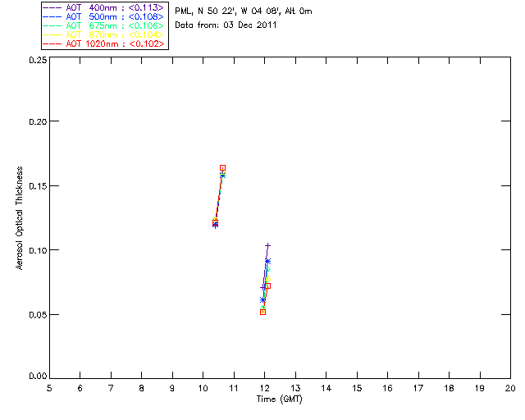Screen dimensions: 525x420
Task: Click the x-axis tick label "7"
Action: (x=111, y=388)
